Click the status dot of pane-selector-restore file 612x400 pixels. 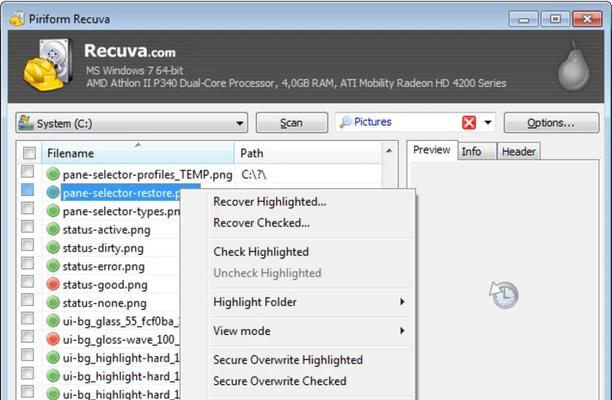53,192
